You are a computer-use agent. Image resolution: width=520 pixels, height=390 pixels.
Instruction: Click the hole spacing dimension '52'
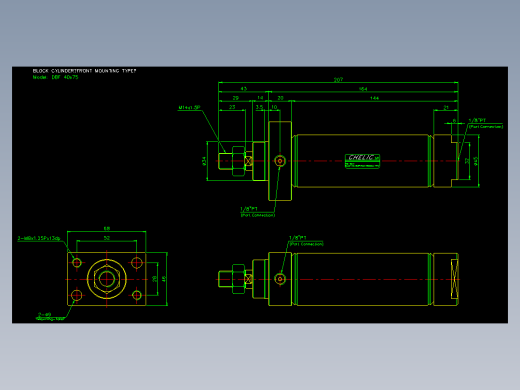[107, 238]
